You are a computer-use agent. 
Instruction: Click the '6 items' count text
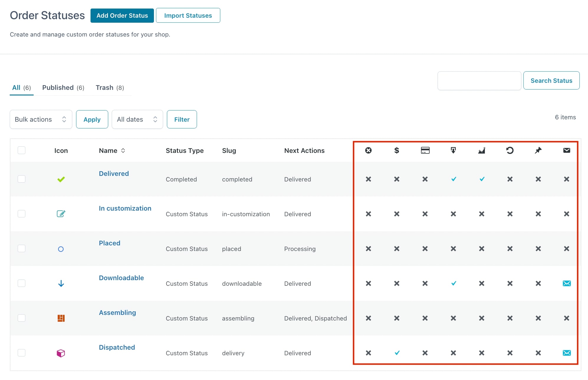[565, 117]
